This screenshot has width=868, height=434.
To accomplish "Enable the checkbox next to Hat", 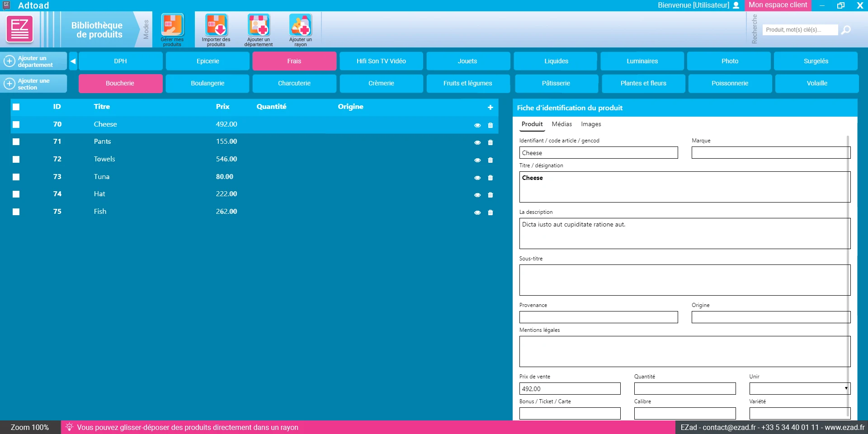I will point(16,194).
